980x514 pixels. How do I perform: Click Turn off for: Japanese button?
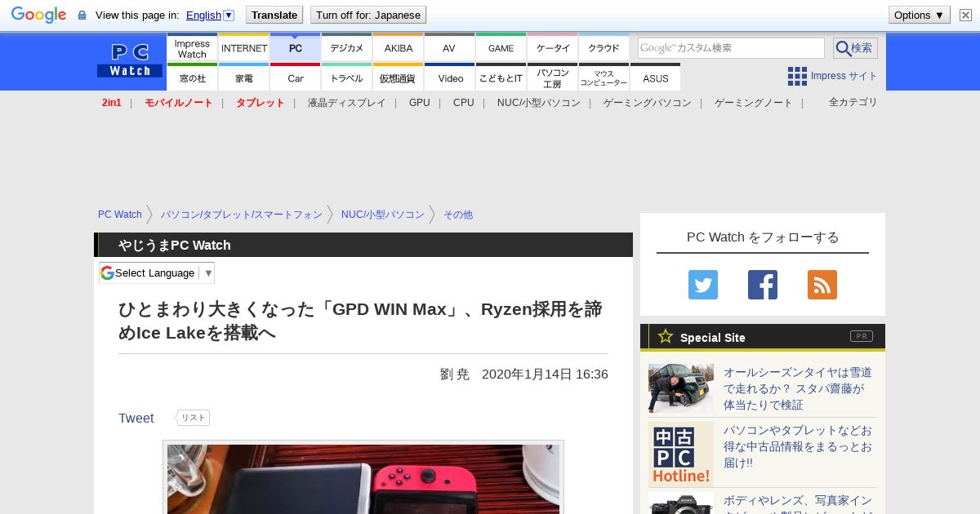(368, 15)
